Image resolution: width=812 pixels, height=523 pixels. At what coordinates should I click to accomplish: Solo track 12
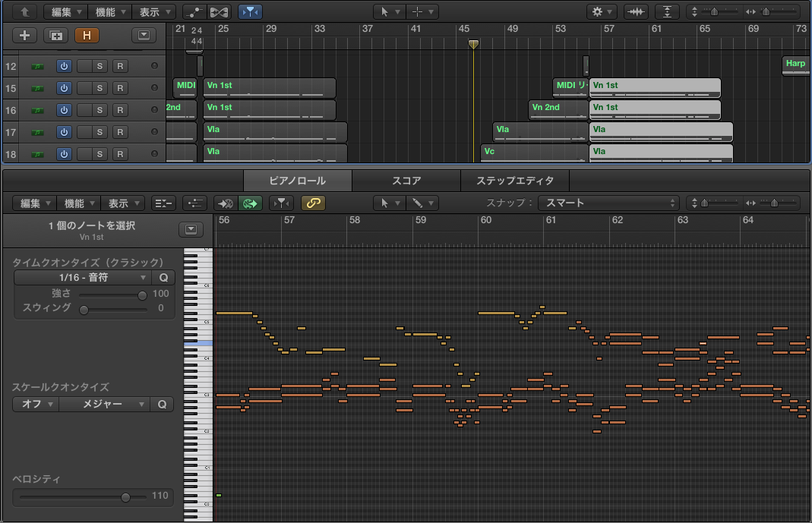coord(100,66)
